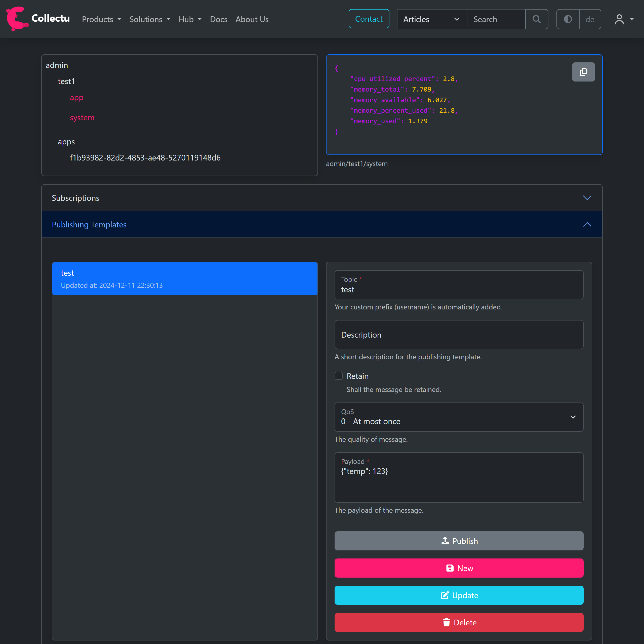Viewport: 644px width, 644px height.
Task: Open the Articles search category dropdown
Action: pos(432,19)
